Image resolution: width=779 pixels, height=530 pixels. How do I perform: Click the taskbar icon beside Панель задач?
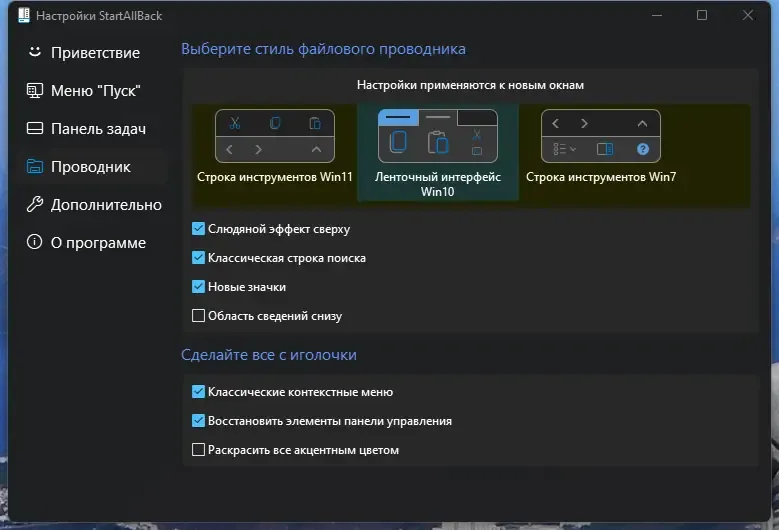coord(34,129)
